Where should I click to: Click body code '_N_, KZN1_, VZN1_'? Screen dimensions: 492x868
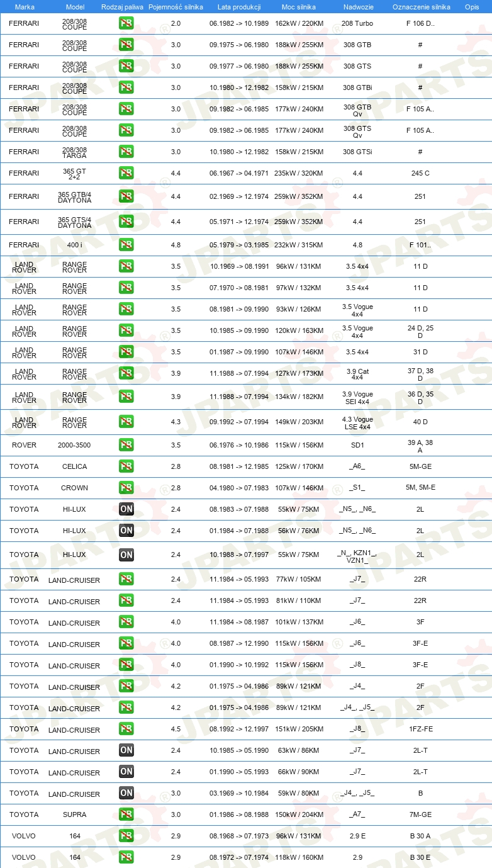357,556
